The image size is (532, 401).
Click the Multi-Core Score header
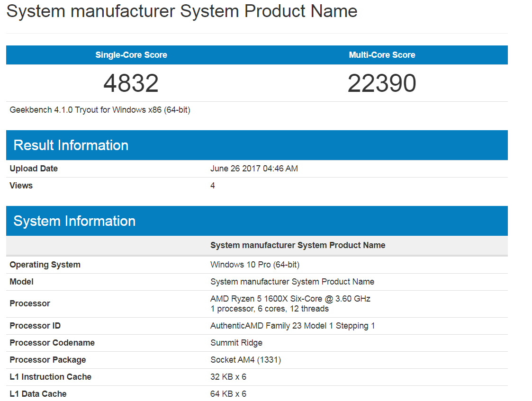point(382,55)
